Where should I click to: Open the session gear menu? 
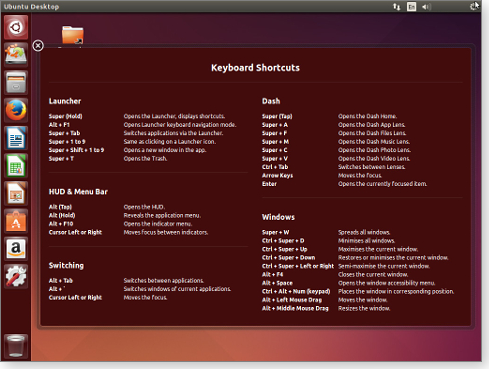pyautogui.click(x=474, y=6)
